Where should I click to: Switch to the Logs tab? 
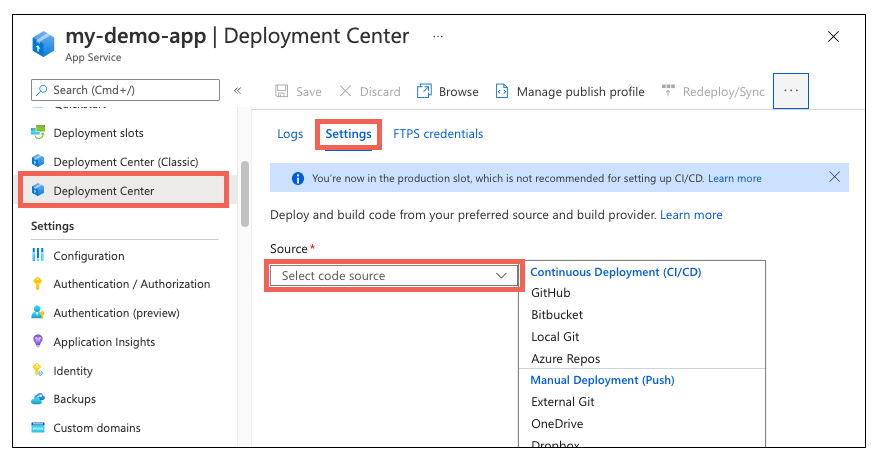pyautogui.click(x=290, y=134)
